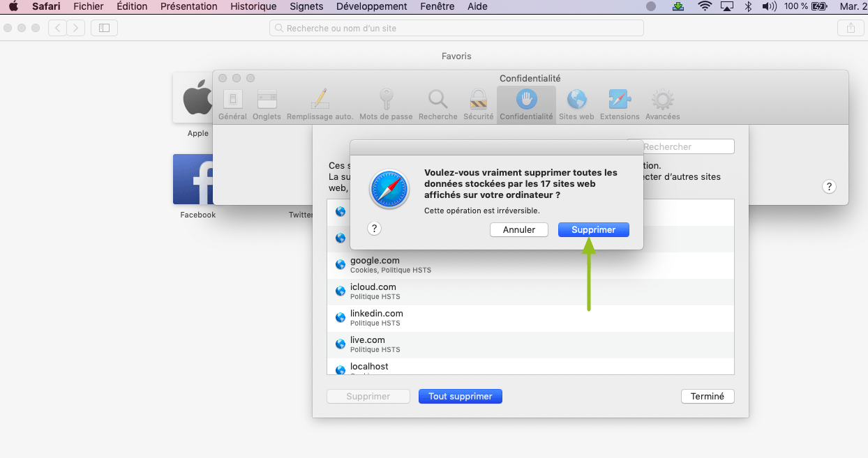Click the Rechercher field in the site data sheet
This screenshot has height=458, width=868.
point(680,146)
